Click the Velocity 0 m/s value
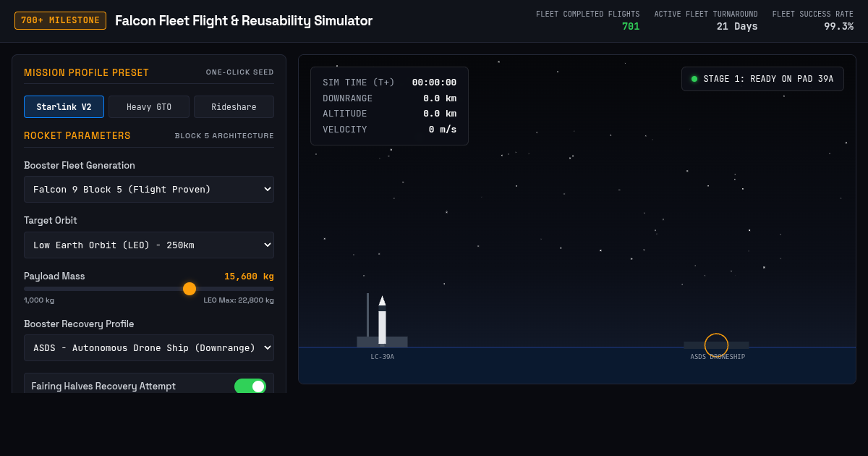The width and height of the screenshot is (868, 456). tap(443, 130)
